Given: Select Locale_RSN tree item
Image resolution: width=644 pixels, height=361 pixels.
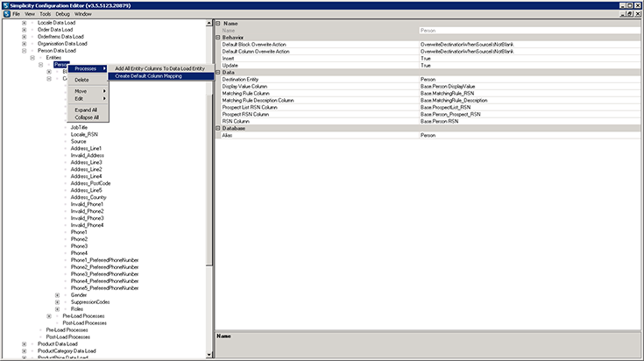Looking at the screenshot, I should point(84,135).
